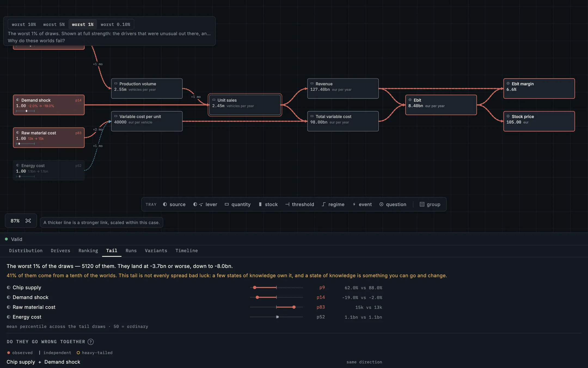Select the Total variable cost node
Viewport: 588px width, 368px height.
[x=343, y=121]
